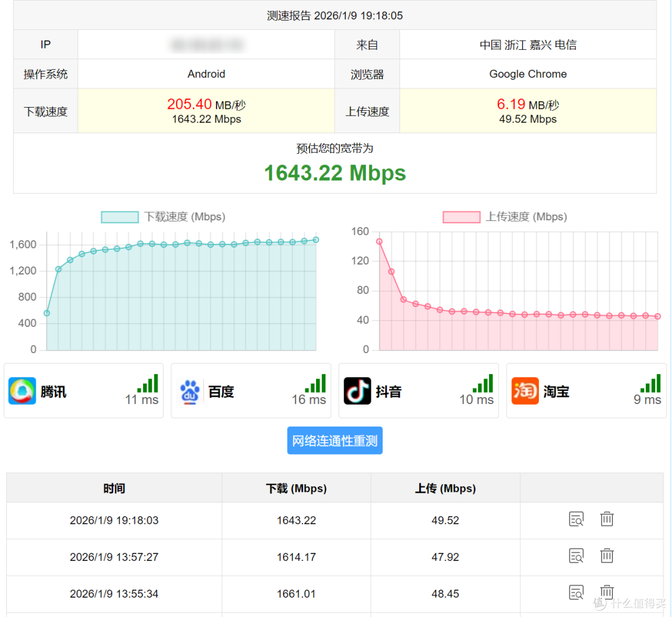Click the 9 ms Taobao latency value
Screen dimensions: 672x617
[x=648, y=400]
